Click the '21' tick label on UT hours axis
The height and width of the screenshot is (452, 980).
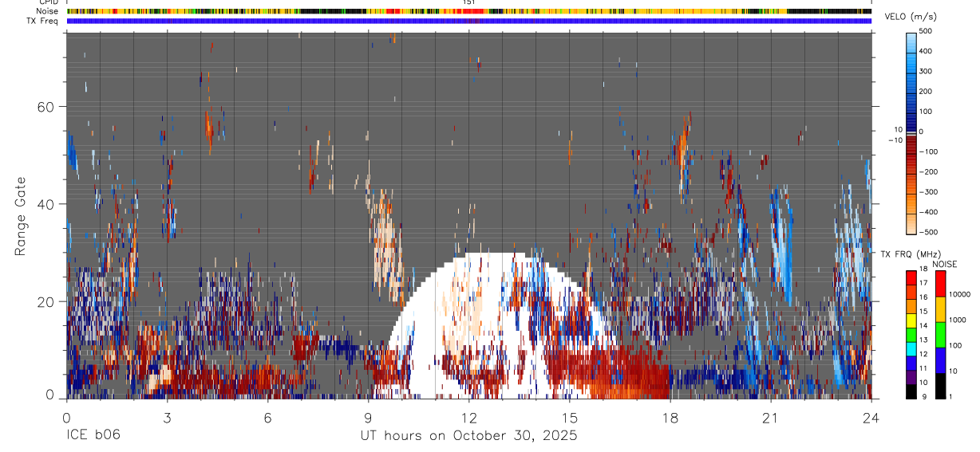coord(770,417)
